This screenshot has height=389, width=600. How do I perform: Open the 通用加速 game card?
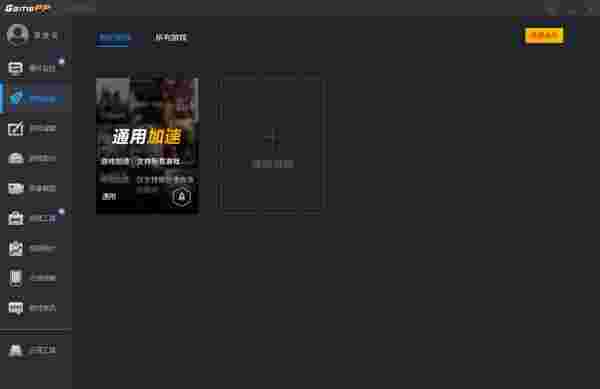click(x=147, y=146)
